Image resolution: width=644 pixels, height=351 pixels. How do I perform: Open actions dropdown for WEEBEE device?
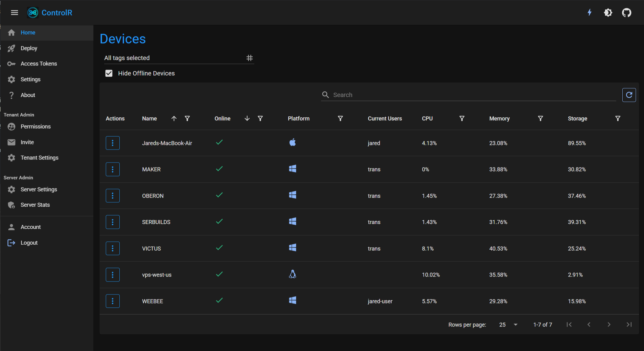113,301
